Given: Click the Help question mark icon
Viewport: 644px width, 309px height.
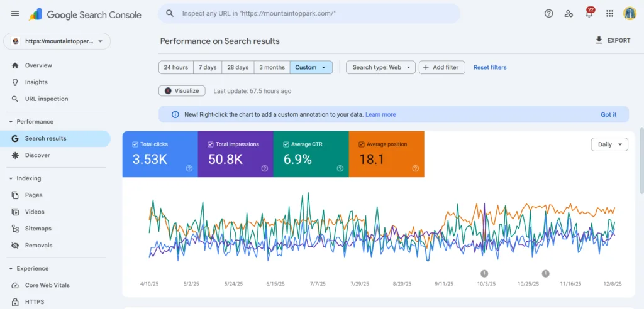Looking at the screenshot, I should click(548, 14).
